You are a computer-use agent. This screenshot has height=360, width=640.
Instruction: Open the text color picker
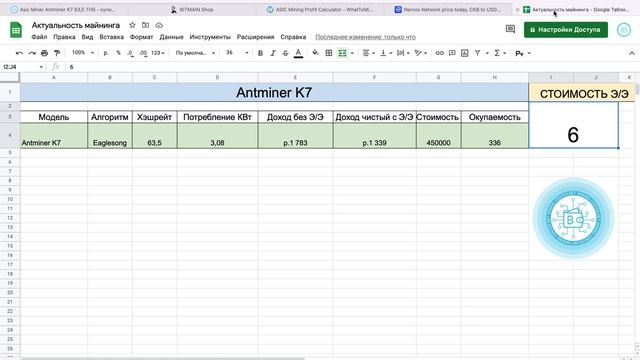(x=298, y=53)
